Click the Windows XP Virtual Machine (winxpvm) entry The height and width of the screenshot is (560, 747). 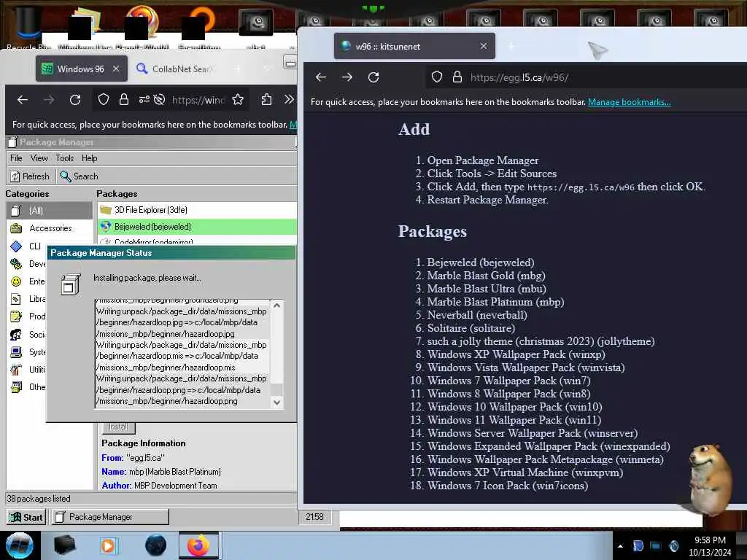(x=525, y=472)
